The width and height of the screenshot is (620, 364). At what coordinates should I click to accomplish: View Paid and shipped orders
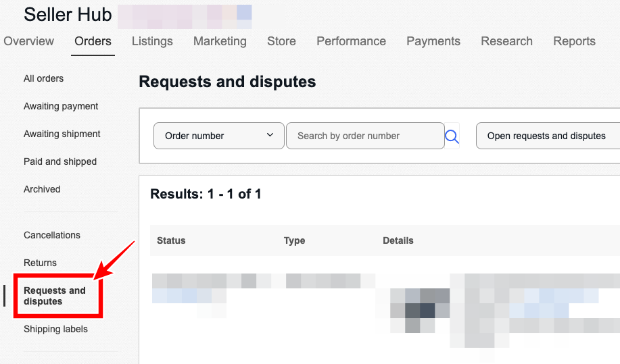[60, 161]
